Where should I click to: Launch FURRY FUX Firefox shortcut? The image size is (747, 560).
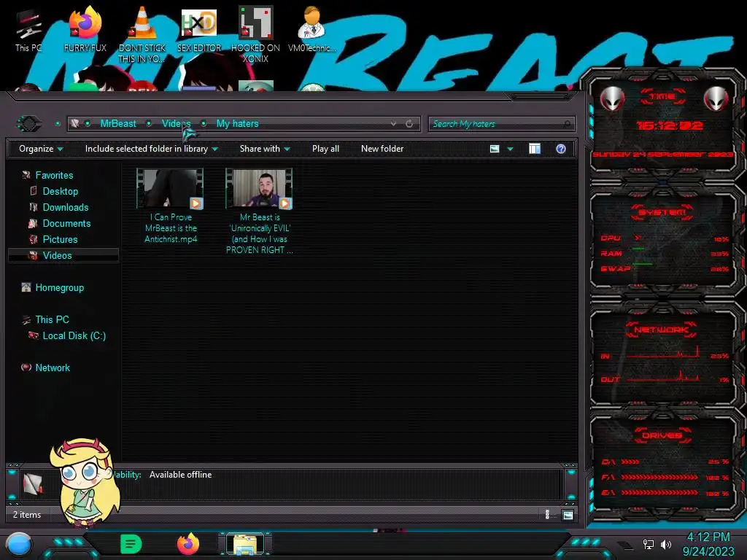[x=85, y=30]
